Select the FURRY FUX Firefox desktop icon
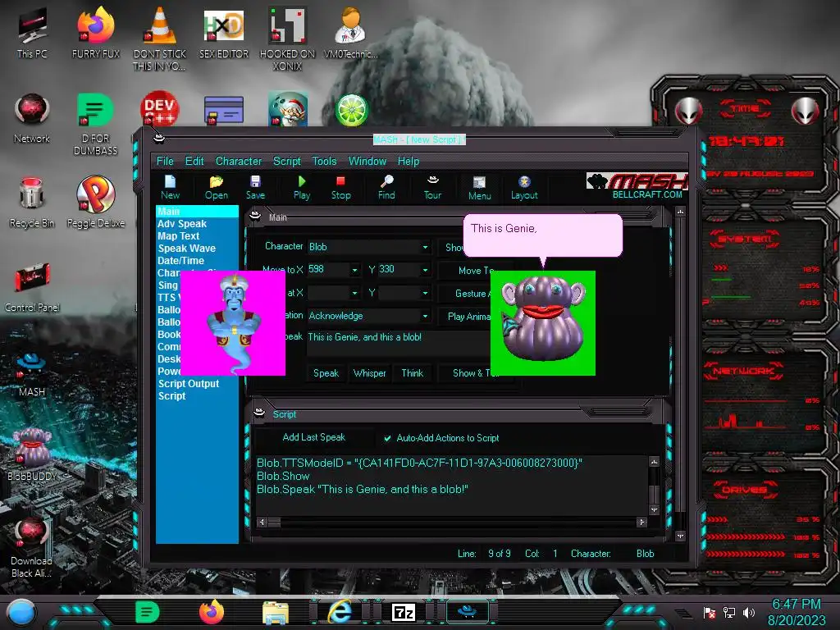The image size is (840, 630). (x=96, y=33)
